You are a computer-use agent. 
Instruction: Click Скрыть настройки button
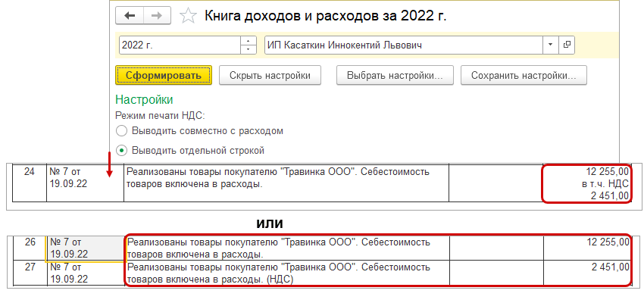tap(270, 75)
